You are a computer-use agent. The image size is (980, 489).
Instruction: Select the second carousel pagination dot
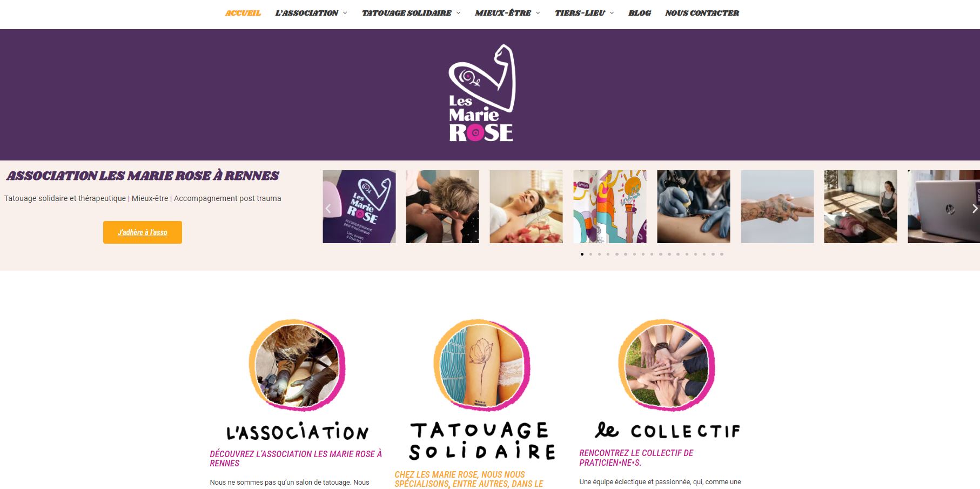[590, 254]
